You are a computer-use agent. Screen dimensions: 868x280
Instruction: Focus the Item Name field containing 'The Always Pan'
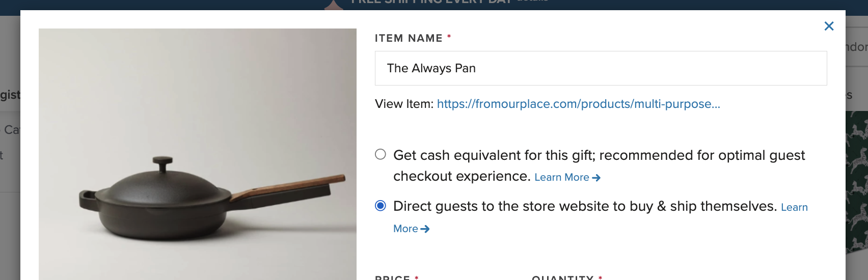click(x=601, y=68)
